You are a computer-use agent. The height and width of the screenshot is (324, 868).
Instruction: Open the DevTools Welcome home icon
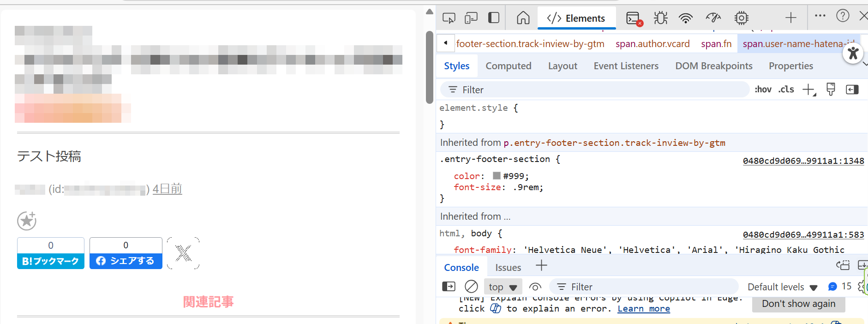pos(523,18)
